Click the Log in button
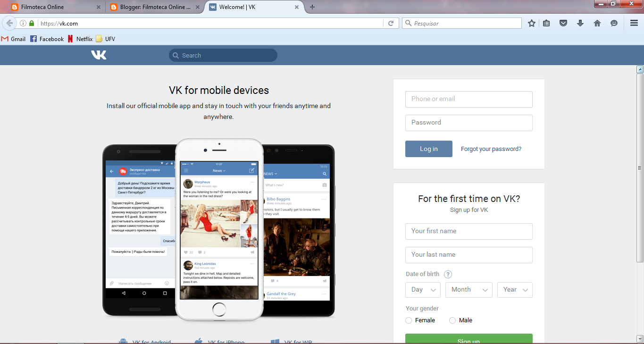Screen dimensions: 644x344 pos(429,149)
